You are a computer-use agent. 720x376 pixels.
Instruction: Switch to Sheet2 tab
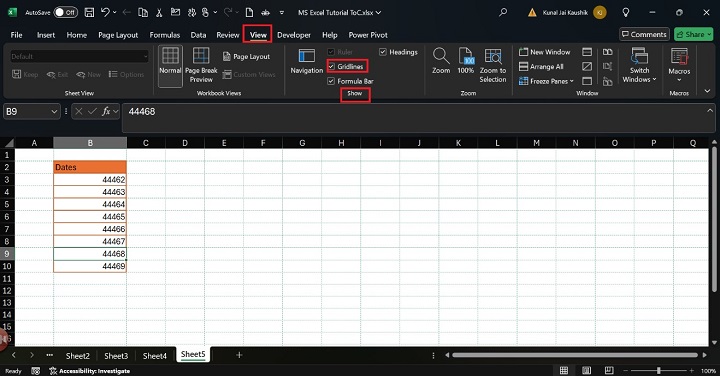(78, 356)
